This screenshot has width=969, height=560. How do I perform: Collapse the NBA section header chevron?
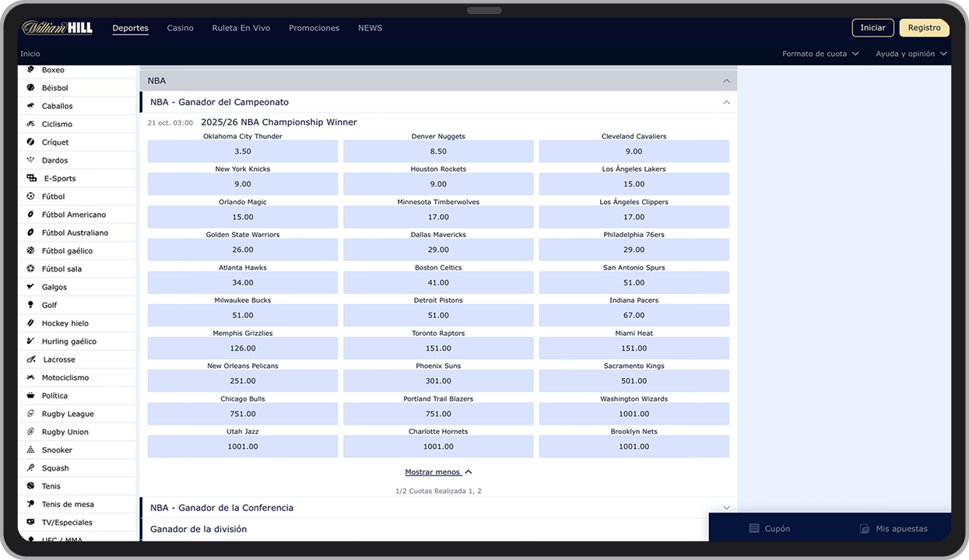point(726,81)
